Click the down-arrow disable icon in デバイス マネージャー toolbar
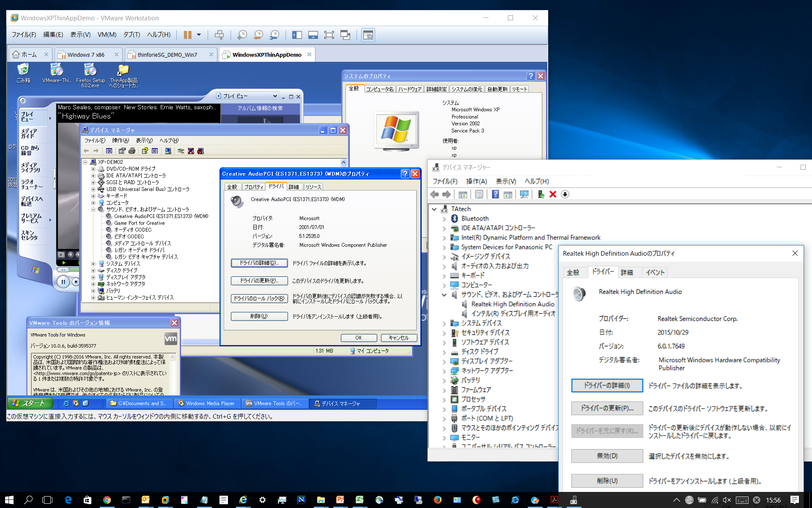This screenshot has width=812, height=508. (565, 194)
